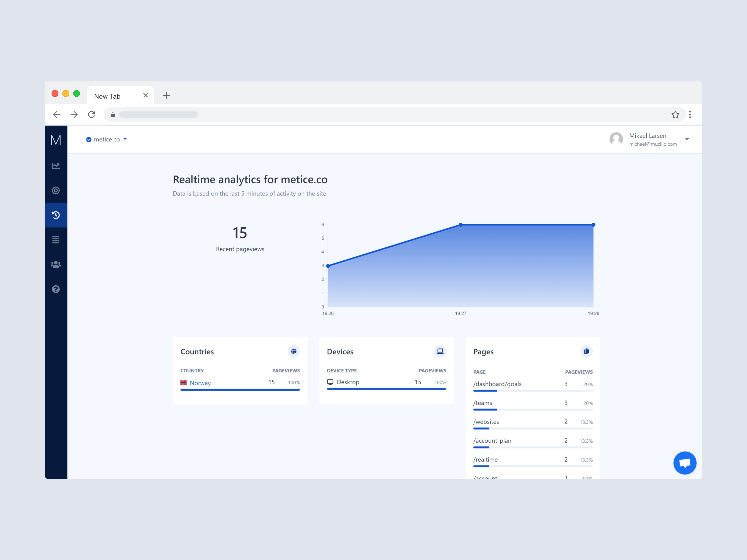Click the goals target icon in sidebar
This screenshot has height=560, width=747.
[56, 190]
